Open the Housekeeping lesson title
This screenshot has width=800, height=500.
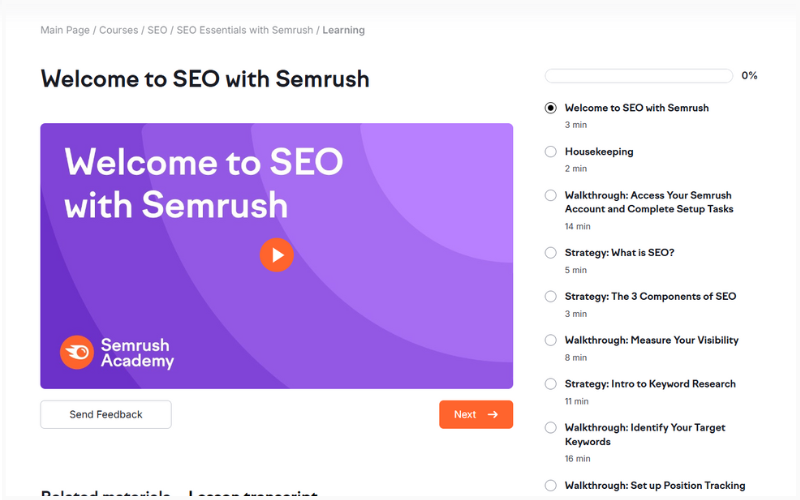(599, 152)
